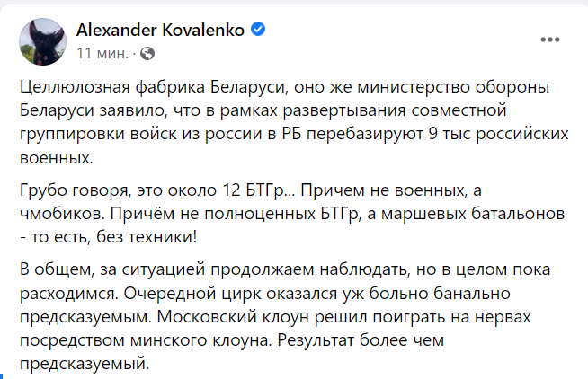The width and height of the screenshot is (588, 379).
Task: Click the phrase "маршевых батальонов"
Action: click(473, 214)
